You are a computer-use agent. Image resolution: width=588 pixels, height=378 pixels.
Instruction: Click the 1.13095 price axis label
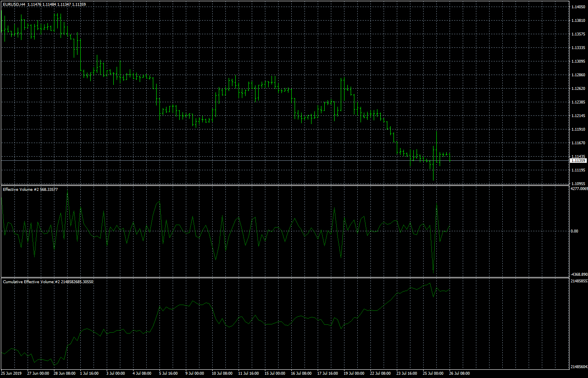tap(579, 61)
